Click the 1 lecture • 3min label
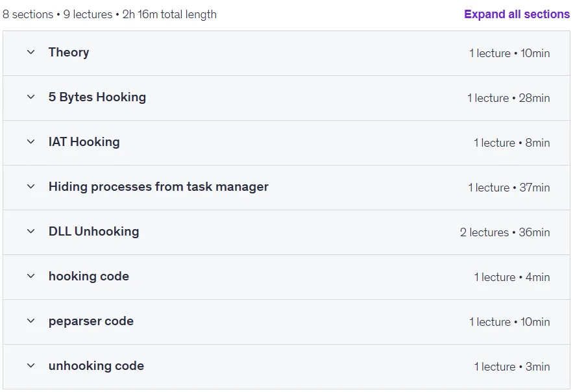 click(x=512, y=367)
